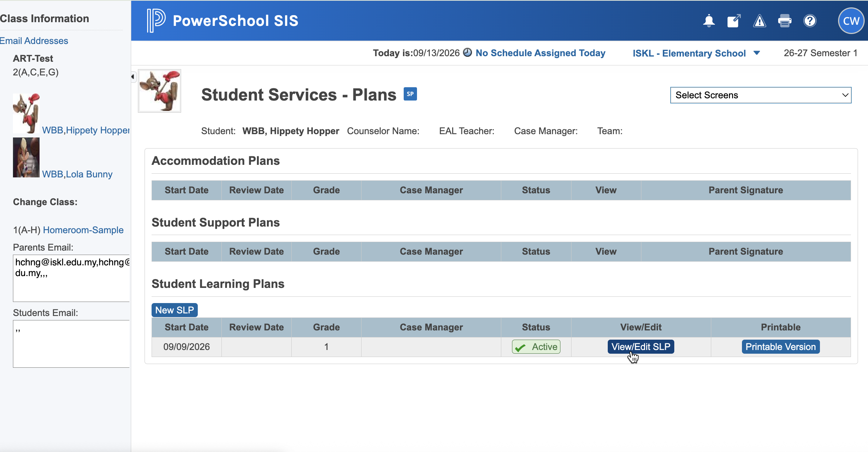Click the View/Edit SLP button
Viewport: 868px width, 452px height.
click(641, 347)
